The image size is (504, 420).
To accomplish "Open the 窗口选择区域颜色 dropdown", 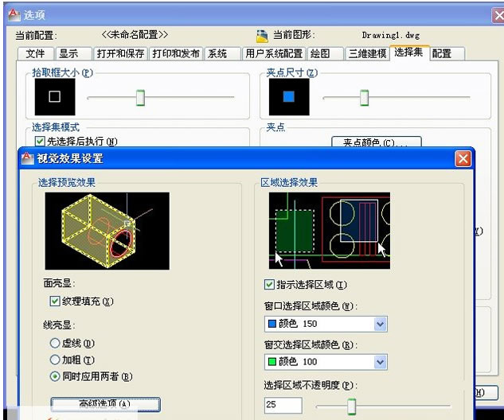I will coord(380,324).
